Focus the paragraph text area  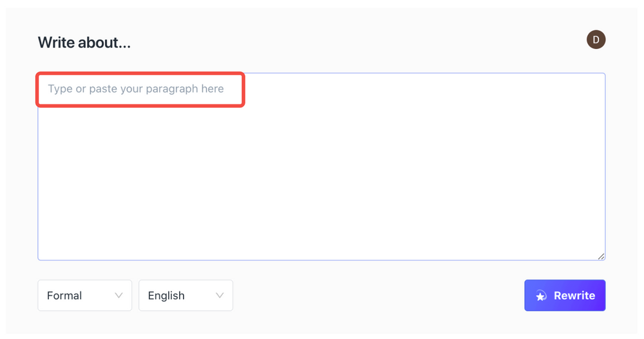coord(321,166)
